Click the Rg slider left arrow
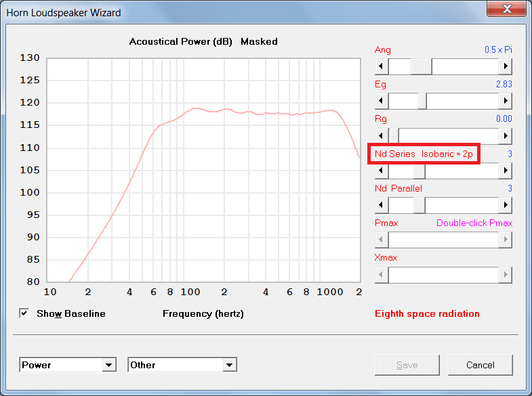This screenshot has width=532, height=396. tap(382, 136)
